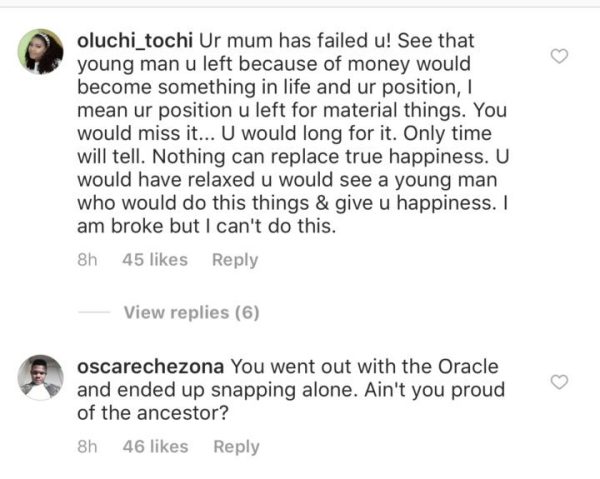
Task: Visit the oscarechezona username profile link
Action: point(150,367)
